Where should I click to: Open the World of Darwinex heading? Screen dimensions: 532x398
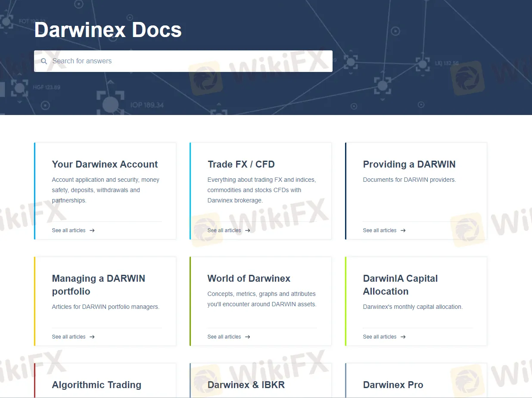pos(249,278)
